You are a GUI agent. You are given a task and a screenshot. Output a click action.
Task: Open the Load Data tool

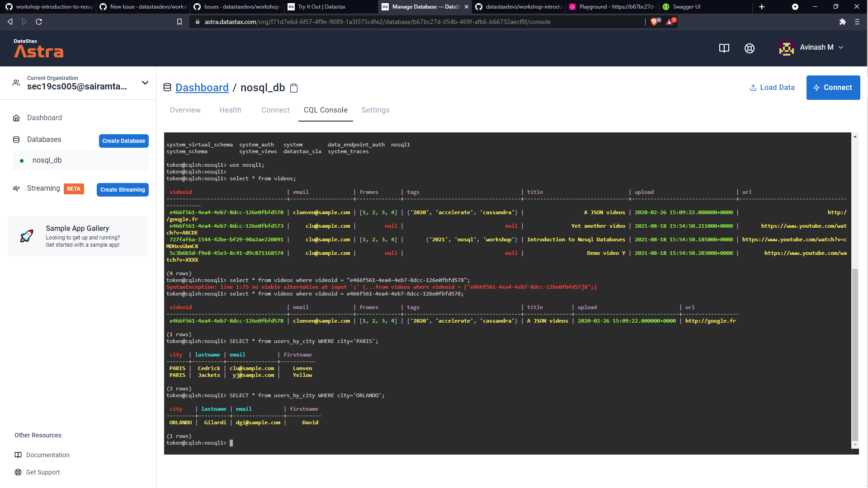[772, 87]
